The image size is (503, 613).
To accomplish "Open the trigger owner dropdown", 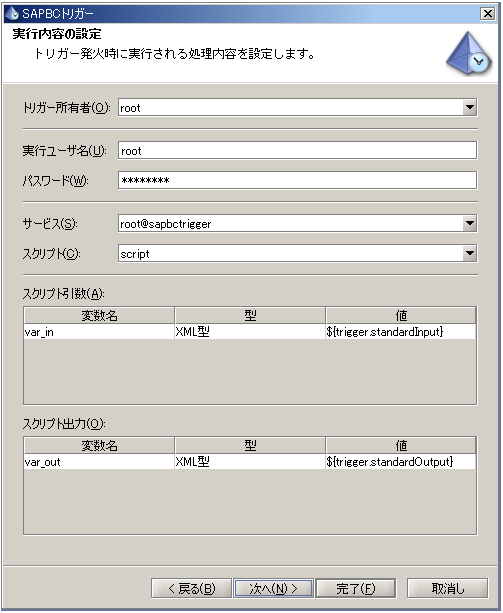I will (469, 107).
